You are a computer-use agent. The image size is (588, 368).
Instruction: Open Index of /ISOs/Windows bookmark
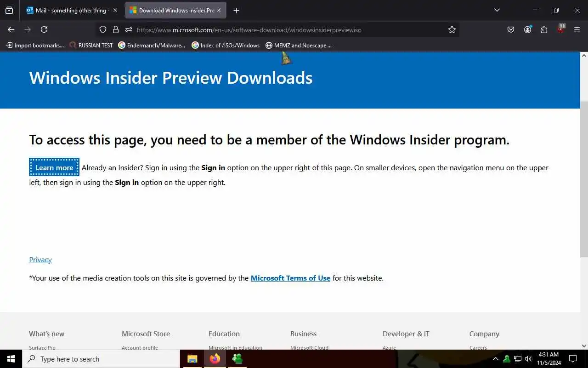[226, 45]
